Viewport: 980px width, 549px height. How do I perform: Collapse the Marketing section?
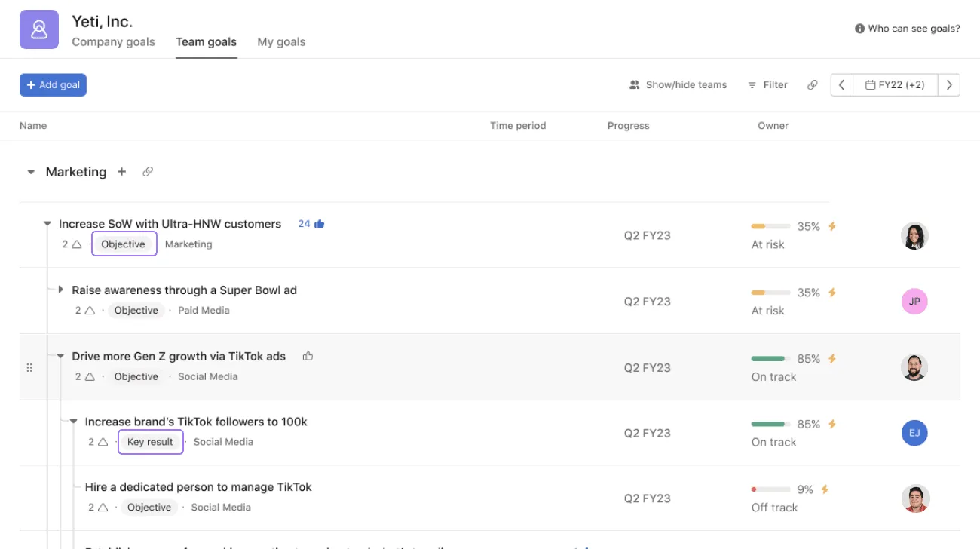(x=31, y=172)
